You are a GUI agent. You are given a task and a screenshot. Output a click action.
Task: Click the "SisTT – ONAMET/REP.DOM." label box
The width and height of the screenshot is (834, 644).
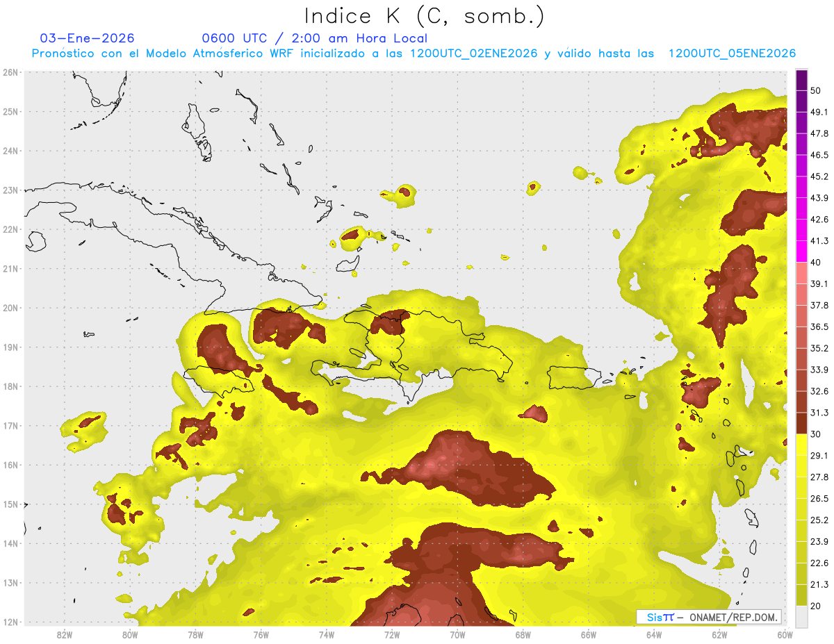click(709, 617)
